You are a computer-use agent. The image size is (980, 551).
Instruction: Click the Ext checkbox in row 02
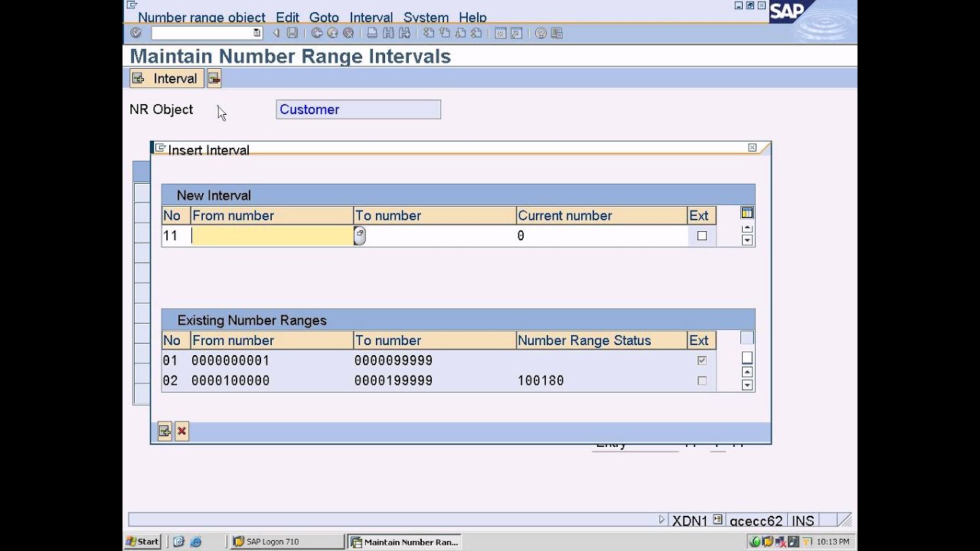pyautogui.click(x=702, y=380)
